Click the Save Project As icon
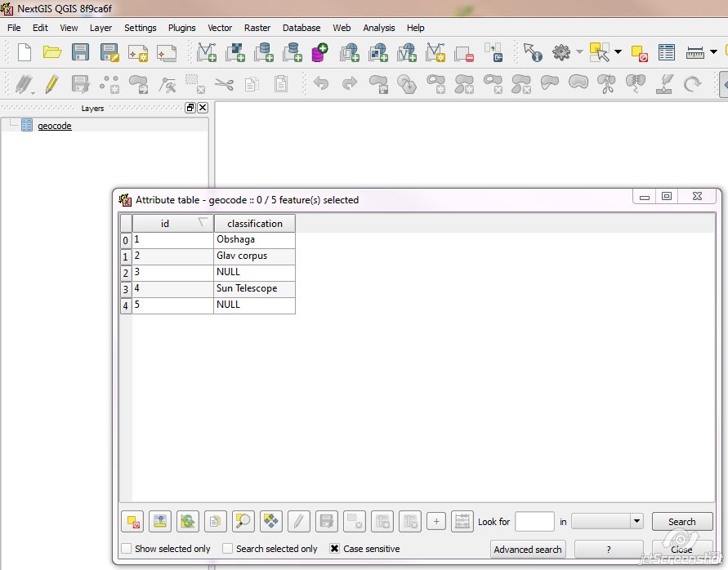This screenshot has width=728, height=570. [x=109, y=52]
